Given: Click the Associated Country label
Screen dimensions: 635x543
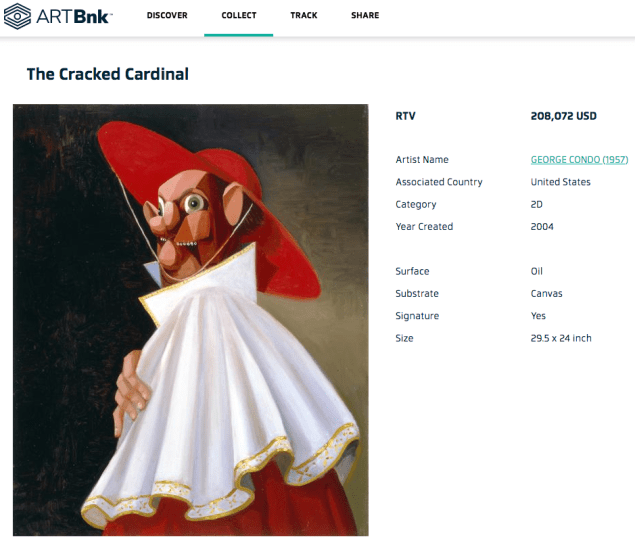Looking at the screenshot, I should [439, 182].
